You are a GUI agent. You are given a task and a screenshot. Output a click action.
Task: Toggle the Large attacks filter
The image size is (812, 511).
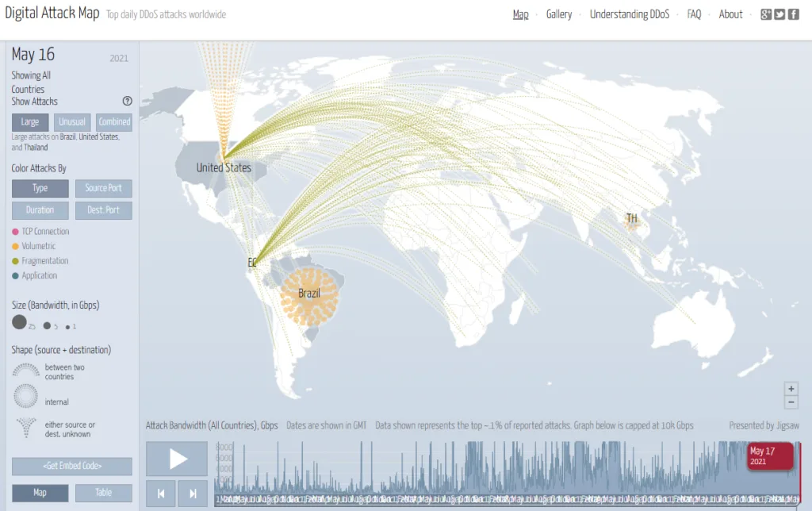pos(29,121)
